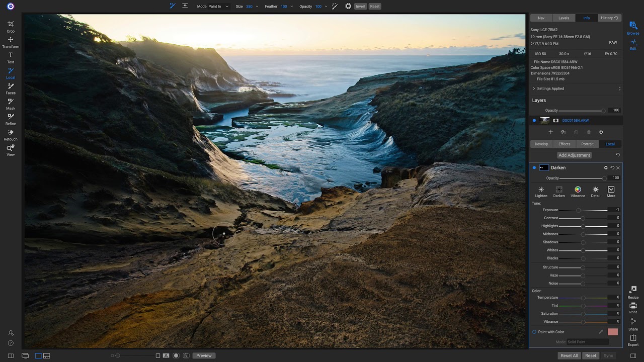This screenshot has width=644, height=362.
Task: Enable Paint with Color option
Action: pos(534,332)
